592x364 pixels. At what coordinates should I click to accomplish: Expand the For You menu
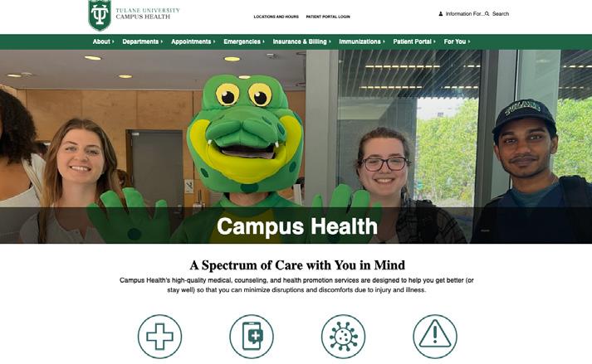pyautogui.click(x=457, y=41)
